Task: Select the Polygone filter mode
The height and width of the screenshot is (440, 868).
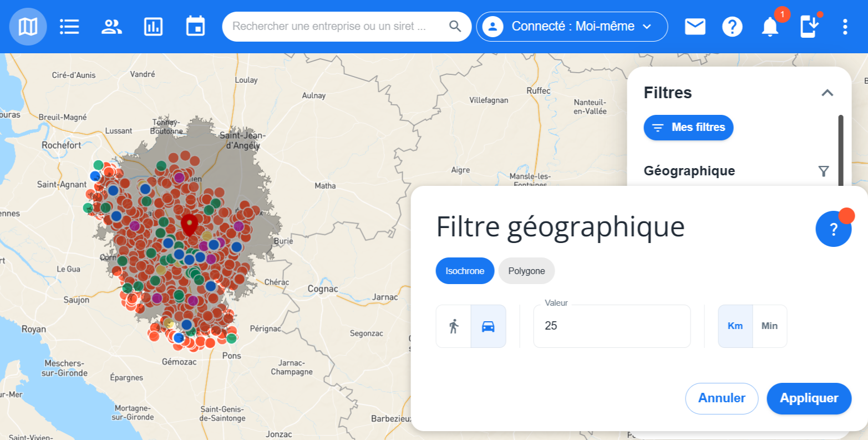Action: (x=526, y=271)
